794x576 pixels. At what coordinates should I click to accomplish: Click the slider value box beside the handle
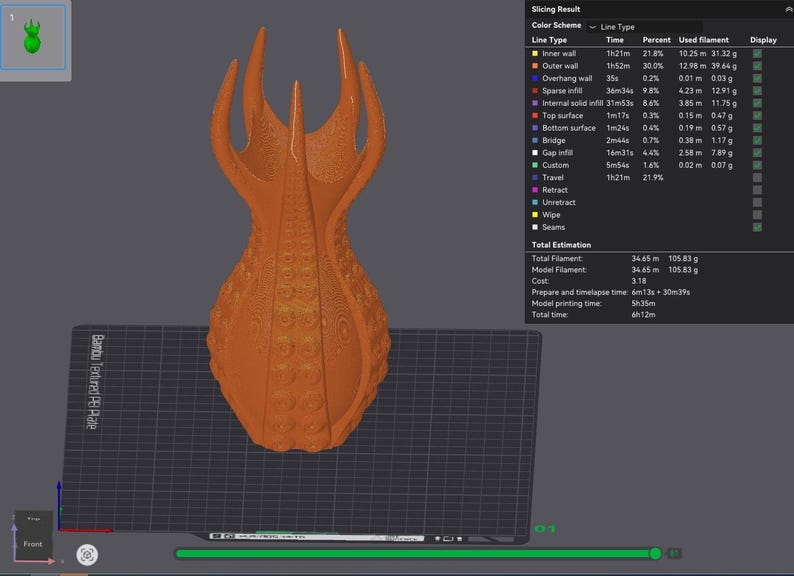pyautogui.click(x=674, y=553)
